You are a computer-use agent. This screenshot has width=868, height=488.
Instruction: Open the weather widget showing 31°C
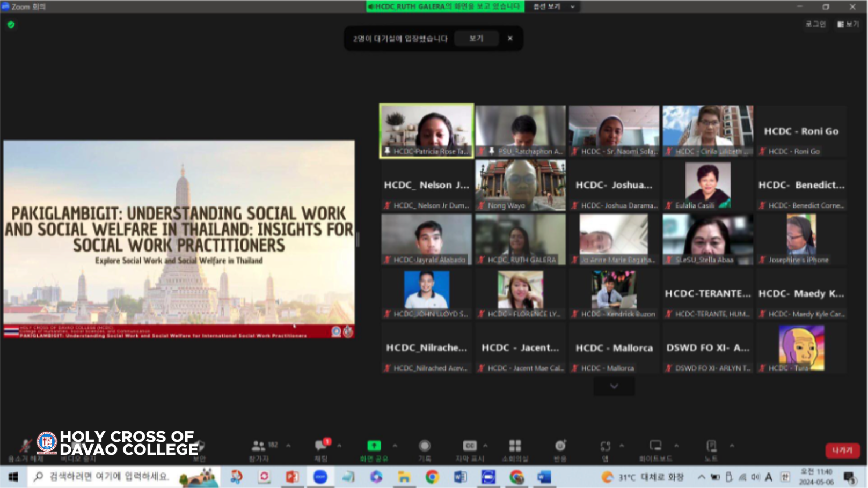[643, 477]
